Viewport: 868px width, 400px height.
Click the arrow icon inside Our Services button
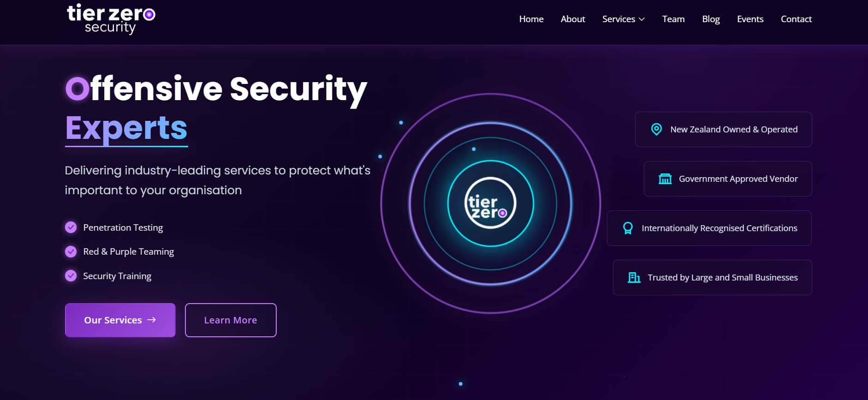pos(153,320)
